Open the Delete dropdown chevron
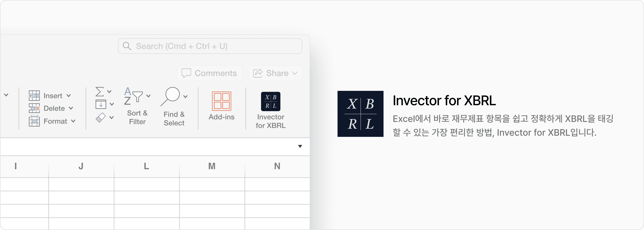Image resolution: width=644 pixels, height=230 pixels. 71,108
